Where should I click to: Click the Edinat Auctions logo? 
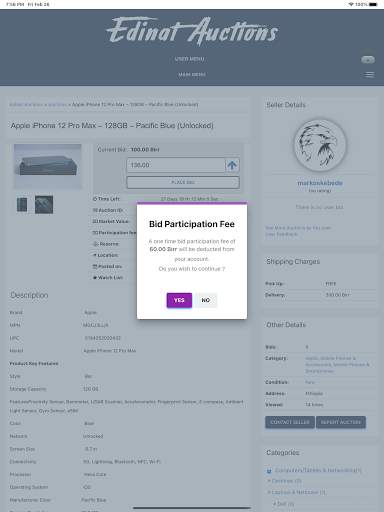192,31
